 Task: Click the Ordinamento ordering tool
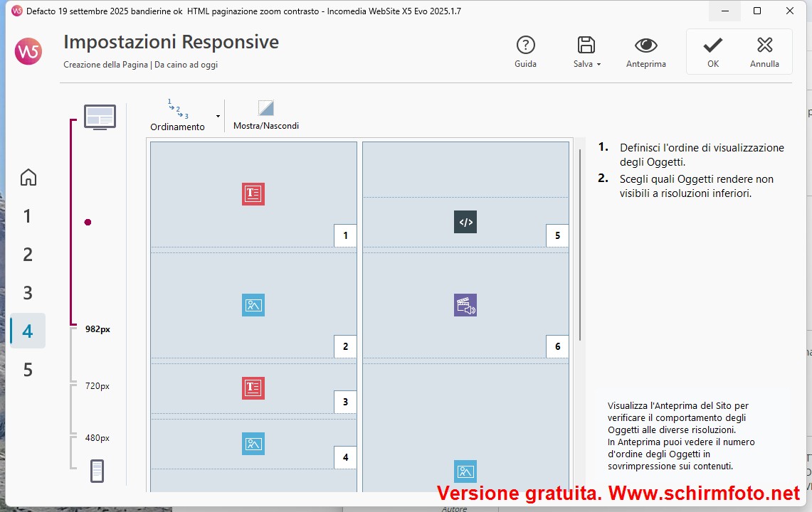177,115
